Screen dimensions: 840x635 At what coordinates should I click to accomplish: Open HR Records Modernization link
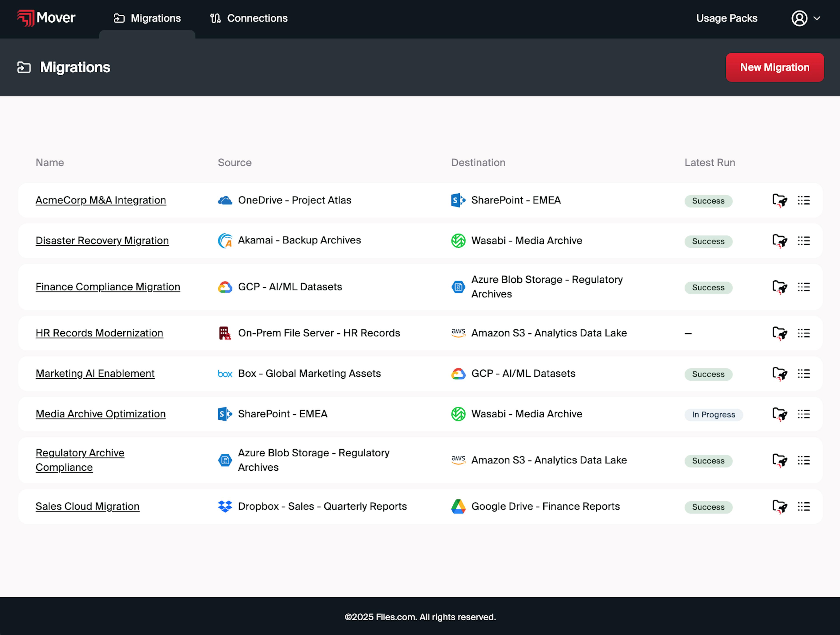[99, 333]
